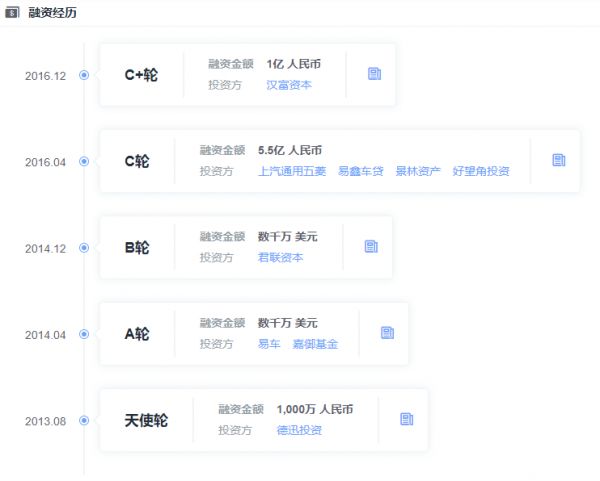Select the 2014.12 timeline marker dot
The image size is (600, 481).
tap(84, 248)
